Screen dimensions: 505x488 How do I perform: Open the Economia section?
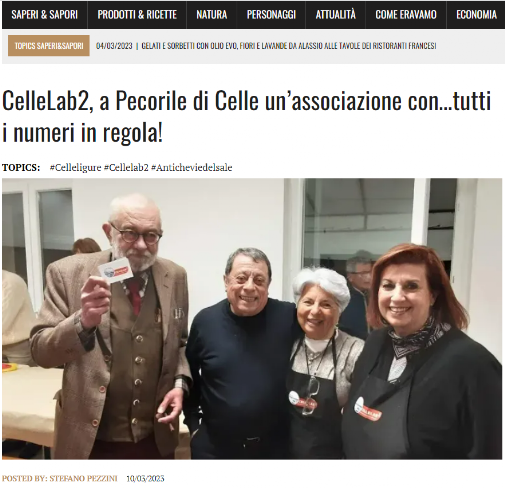[476, 15]
